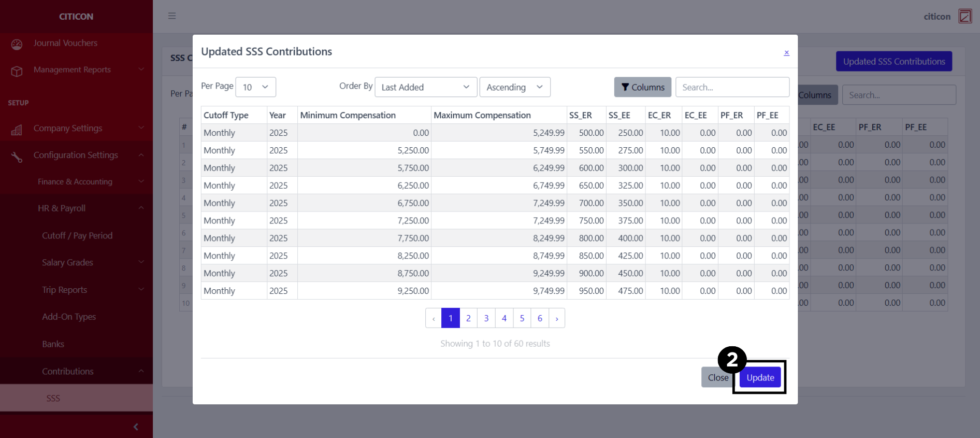Close the dialog using the x icon
The height and width of the screenshot is (438, 980).
coord(786,52)
